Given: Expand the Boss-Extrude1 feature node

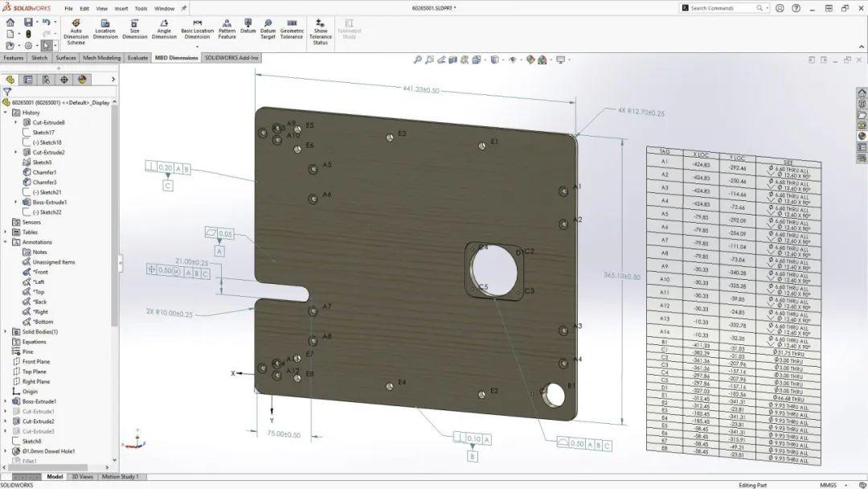Looking at the screenshot, I should (15, 201).
